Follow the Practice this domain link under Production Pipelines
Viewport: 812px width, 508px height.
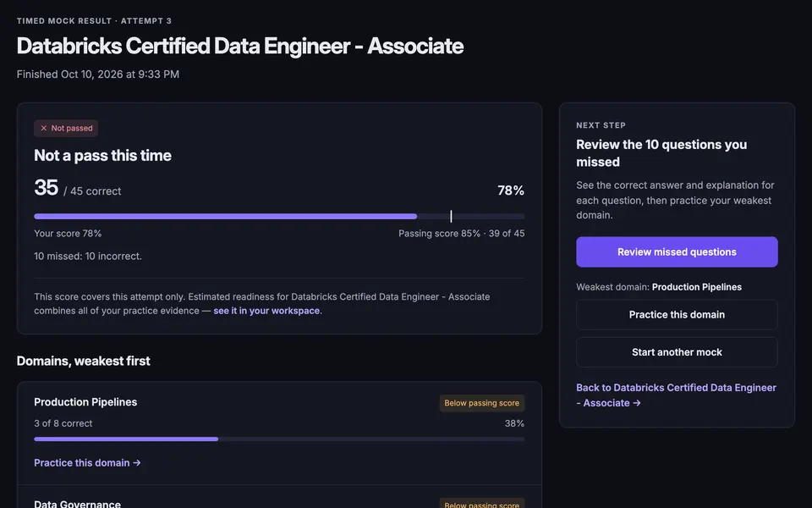[87, 463]
